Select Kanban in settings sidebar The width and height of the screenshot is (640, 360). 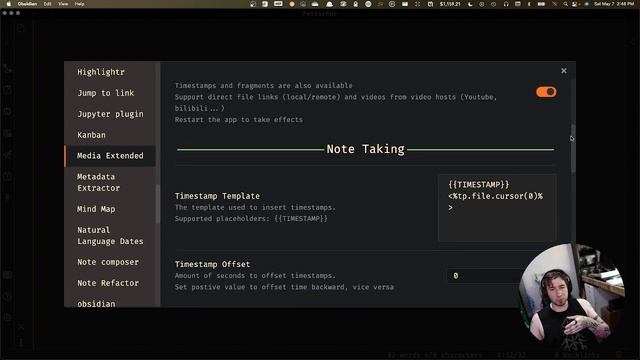(91, 135)
